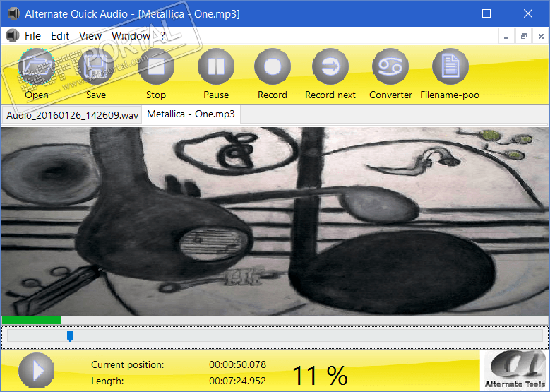Image resolution: width=550 pixels, height=392 pixels.
Task: Open the Edit menu
Action: click(x=60, y=36)
